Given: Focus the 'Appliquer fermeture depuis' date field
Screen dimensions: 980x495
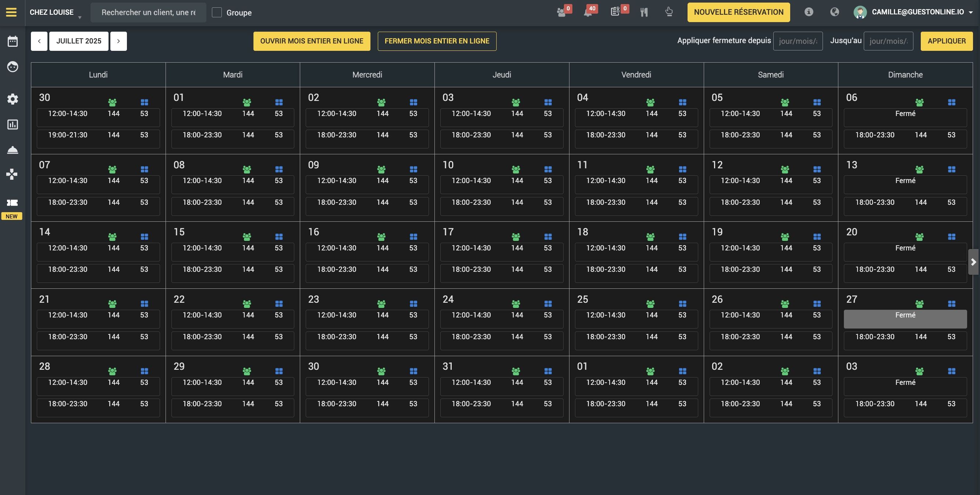Looking at the screenshot, I should click(x=798, y=41).
